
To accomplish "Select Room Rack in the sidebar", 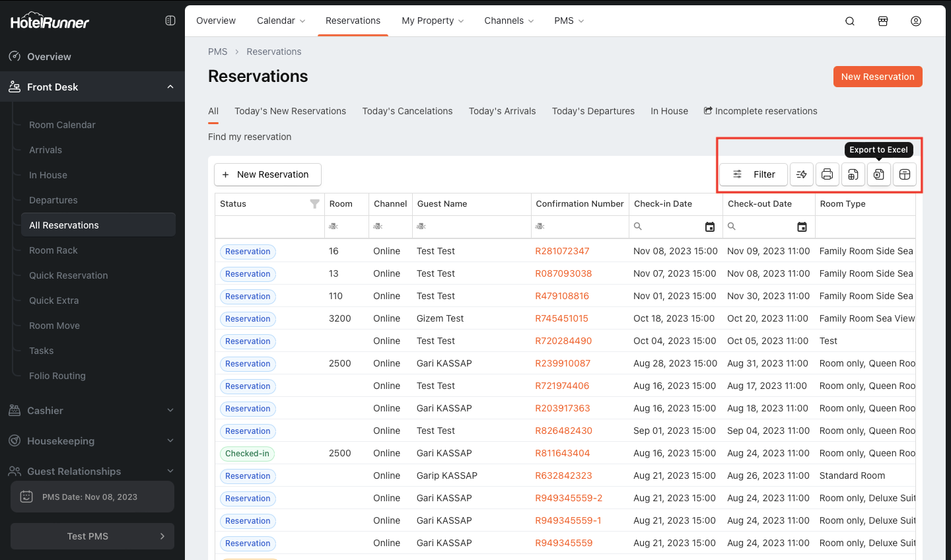I will tap(53, 250).
